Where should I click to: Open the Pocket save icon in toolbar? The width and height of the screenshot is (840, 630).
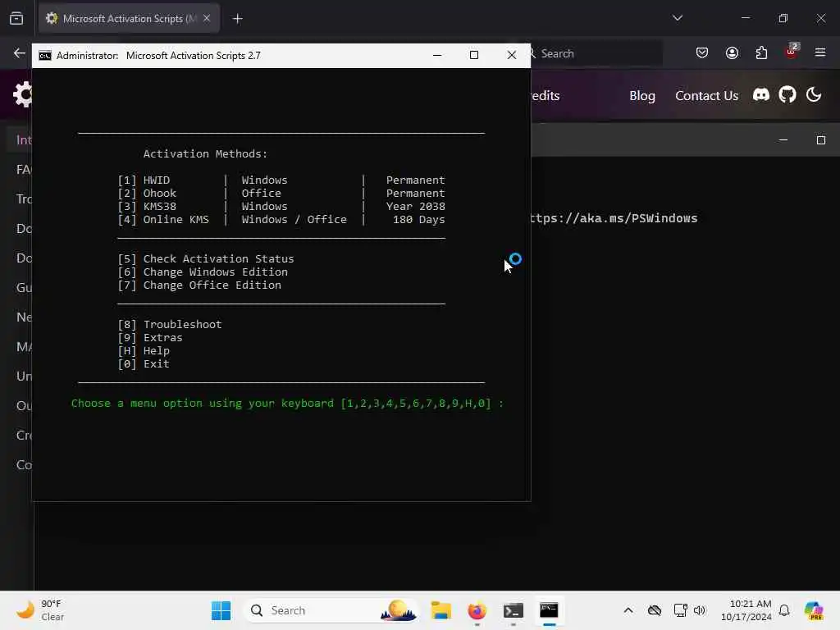tap(702, 52)
